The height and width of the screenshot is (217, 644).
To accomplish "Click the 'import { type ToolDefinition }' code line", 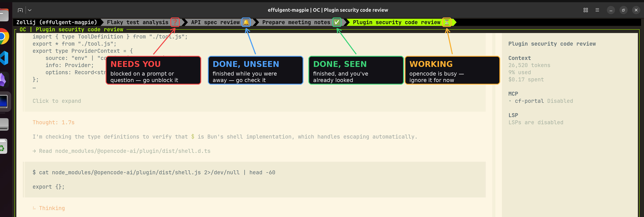I will (110, 37).
